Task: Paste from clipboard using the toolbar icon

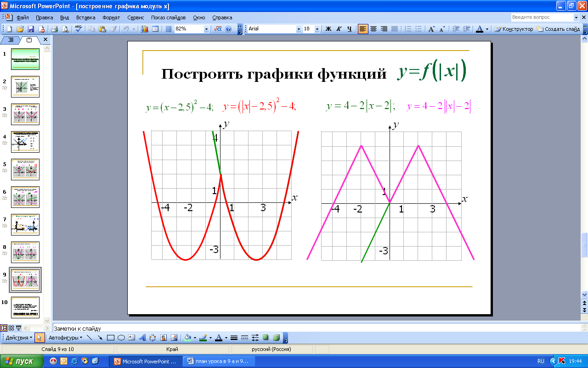Action: [102, 29]
